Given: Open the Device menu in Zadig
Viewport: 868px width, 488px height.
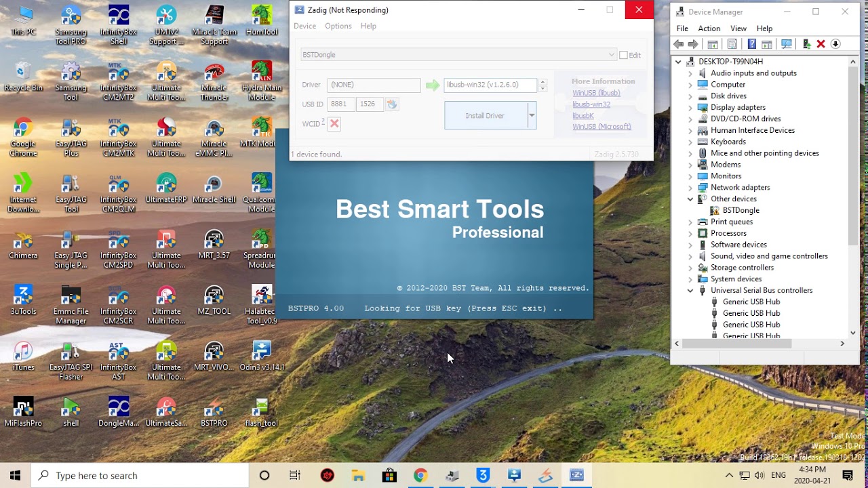Looking at the screenshot, I should [304, 26].
